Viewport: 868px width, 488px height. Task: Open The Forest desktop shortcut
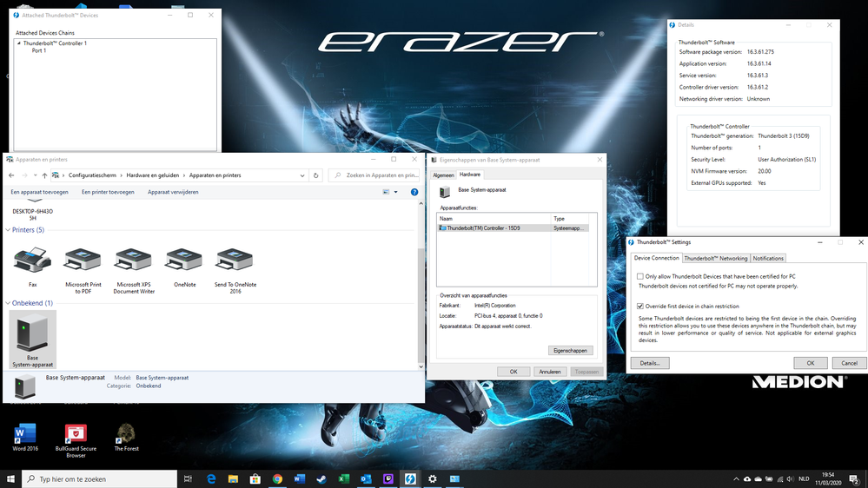pos(126,434)
